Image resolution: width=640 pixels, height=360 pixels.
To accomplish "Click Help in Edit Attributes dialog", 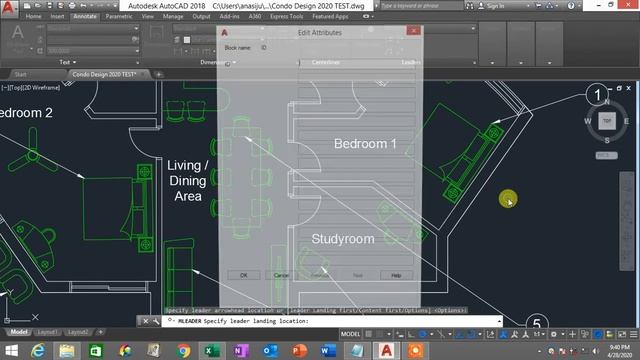I will coord(396,275).
